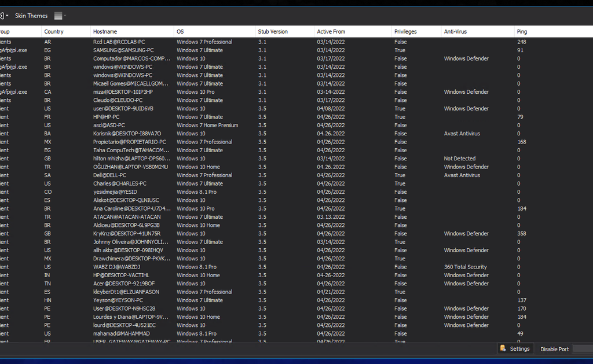The width and height of the screenshot is (593, 364).
Task: Sort by Stub Version column header
Action: pyautogui.click(x=273, y=31)
